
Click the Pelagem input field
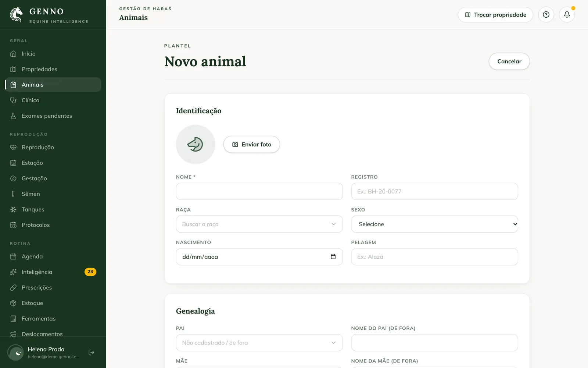[434, 257]
